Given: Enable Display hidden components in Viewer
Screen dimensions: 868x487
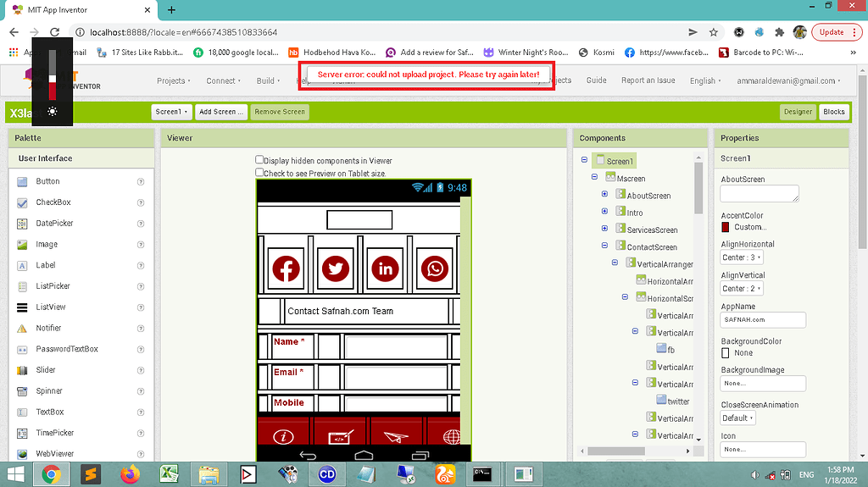Looking at the screenshot, I should pyautogui.click(x=260, y=160).
